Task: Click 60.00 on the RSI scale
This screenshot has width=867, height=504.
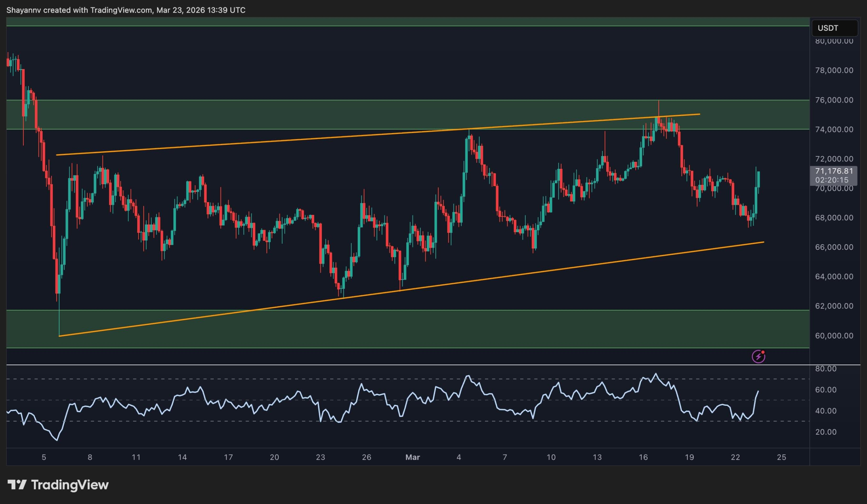Action: [826, 390]
